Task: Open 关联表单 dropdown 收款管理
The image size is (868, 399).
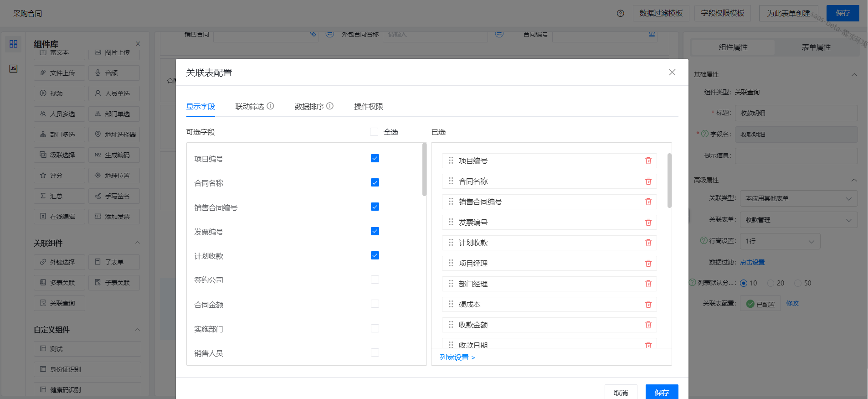Action: tap(798, 220)
